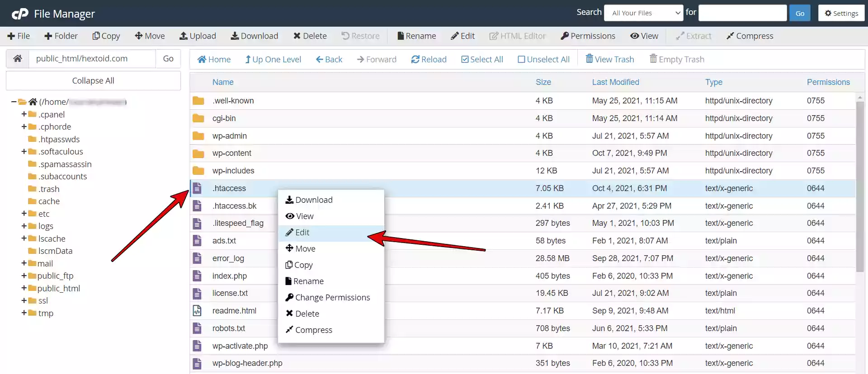Click the blue search Go button
The width and height of the screenshot is (868, 374).
pos(800,13)
